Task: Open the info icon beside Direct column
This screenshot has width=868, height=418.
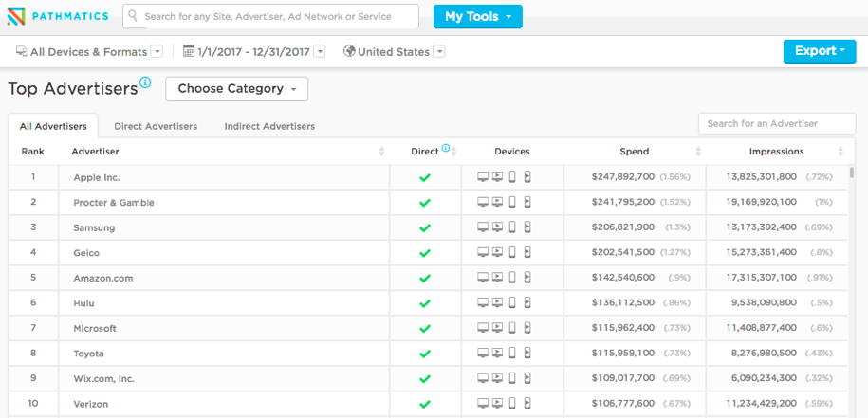Action: click(446, 149)
